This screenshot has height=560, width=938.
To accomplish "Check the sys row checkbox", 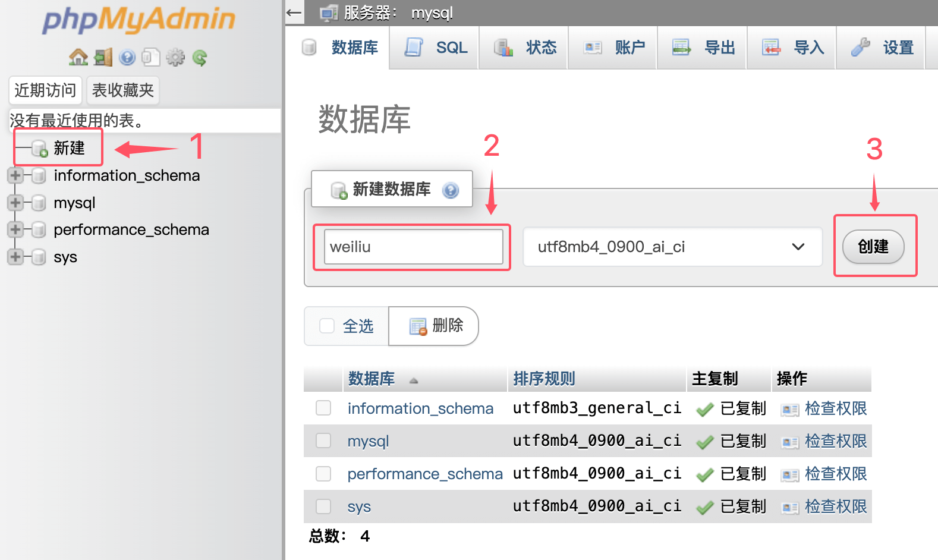I will [323, 506].
